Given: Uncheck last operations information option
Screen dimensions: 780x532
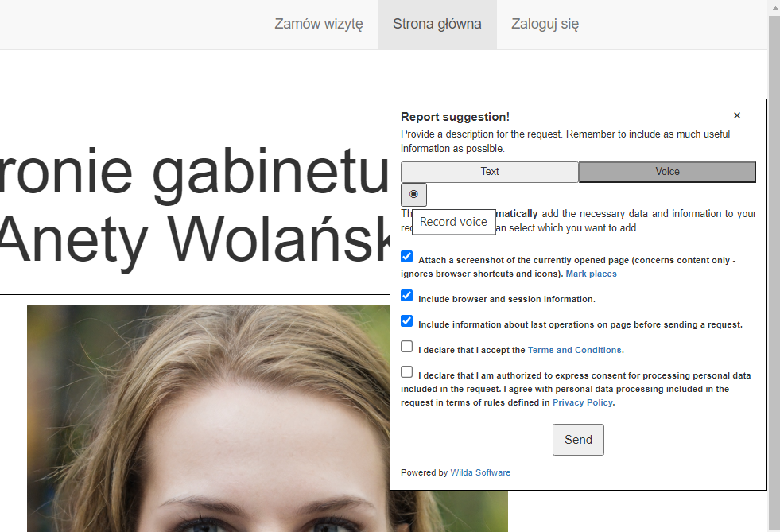Looking at the screenshot, I should (406, 320).
